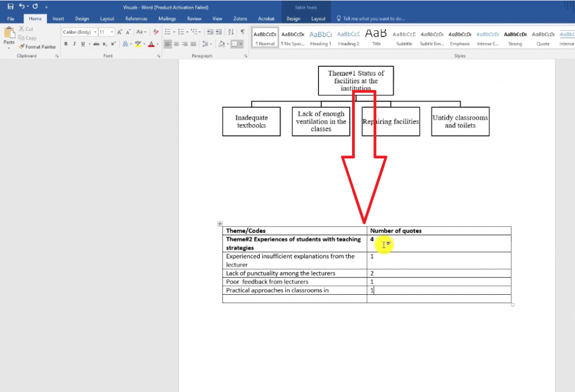Increase the paragraph indent
Viewport: 575px width, 392px height.
click(x=218, y=32)
